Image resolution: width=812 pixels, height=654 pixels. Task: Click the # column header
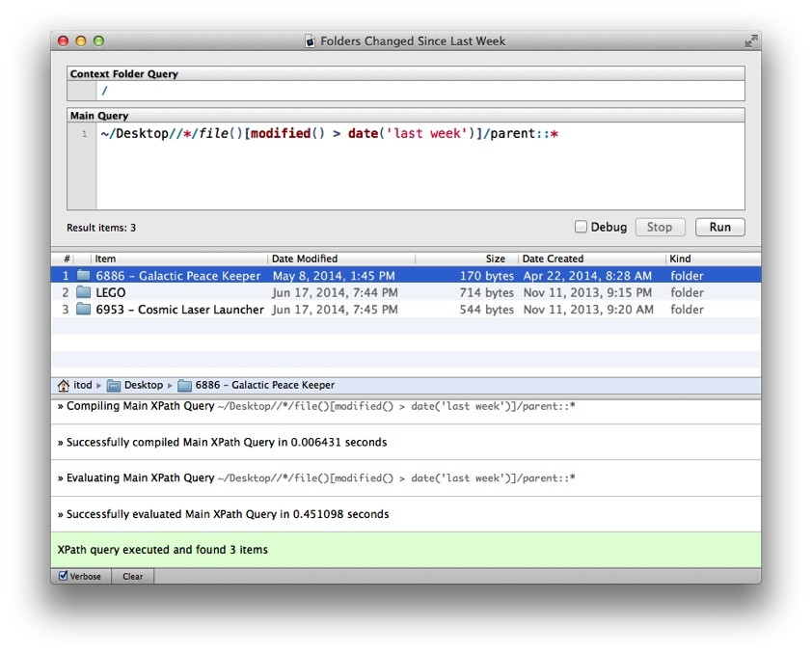(67, 259)
